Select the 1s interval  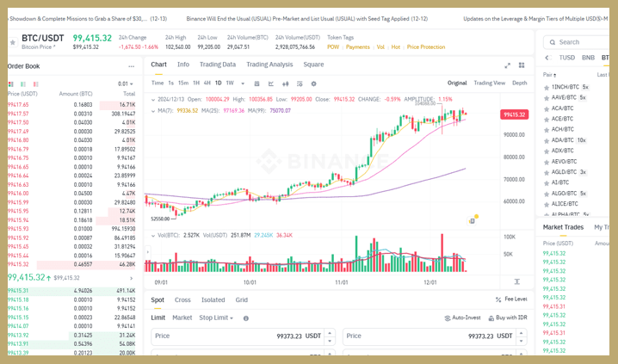[170, 83]
